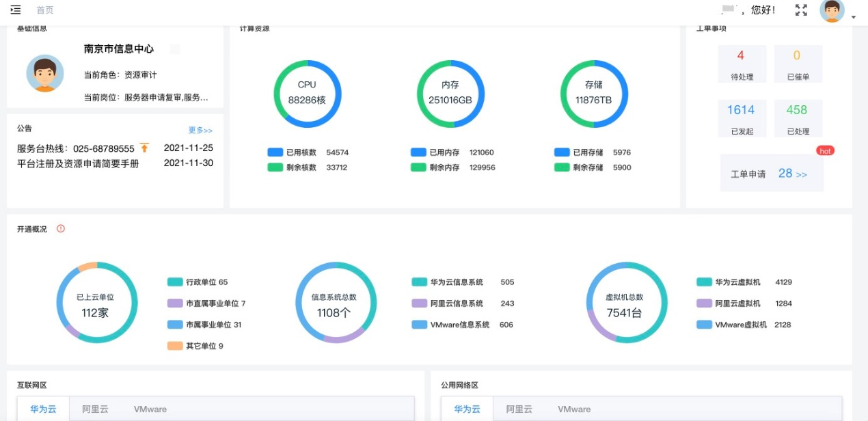Open 更多>> announcements link
This screenshot has height=421, width=868.
point(200,130)
